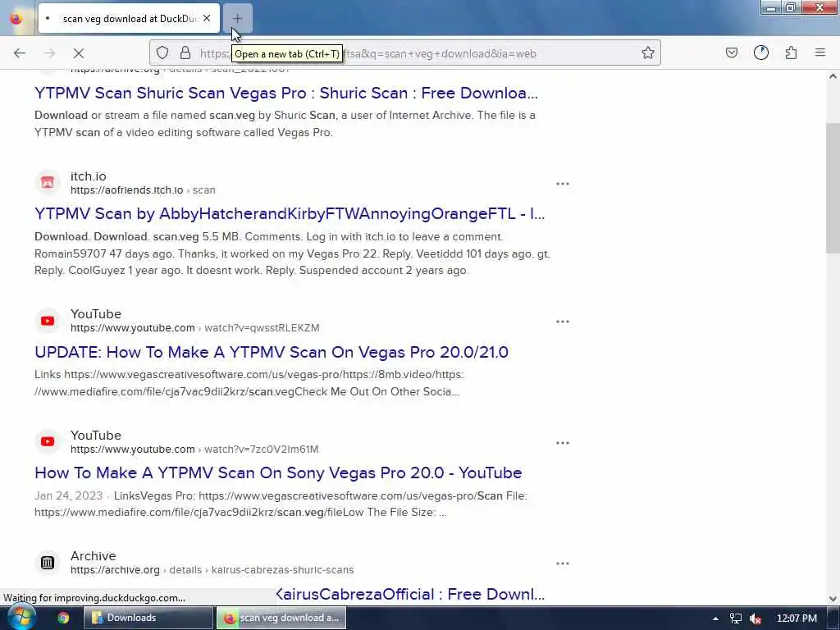
Task: Open the Extensions puzzle icon
Action: coord(791,52)
